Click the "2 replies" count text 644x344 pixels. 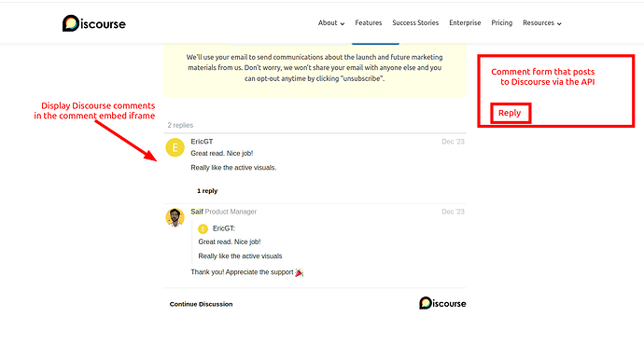tap(180, 125)
